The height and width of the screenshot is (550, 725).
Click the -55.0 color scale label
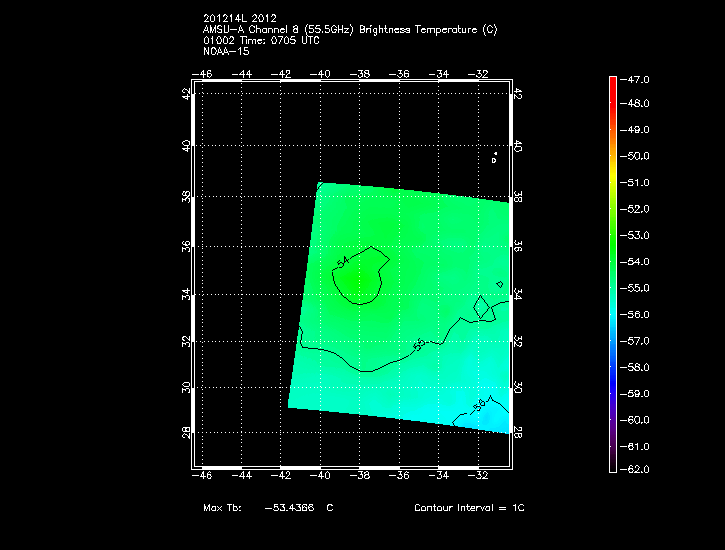pos(637,288)
